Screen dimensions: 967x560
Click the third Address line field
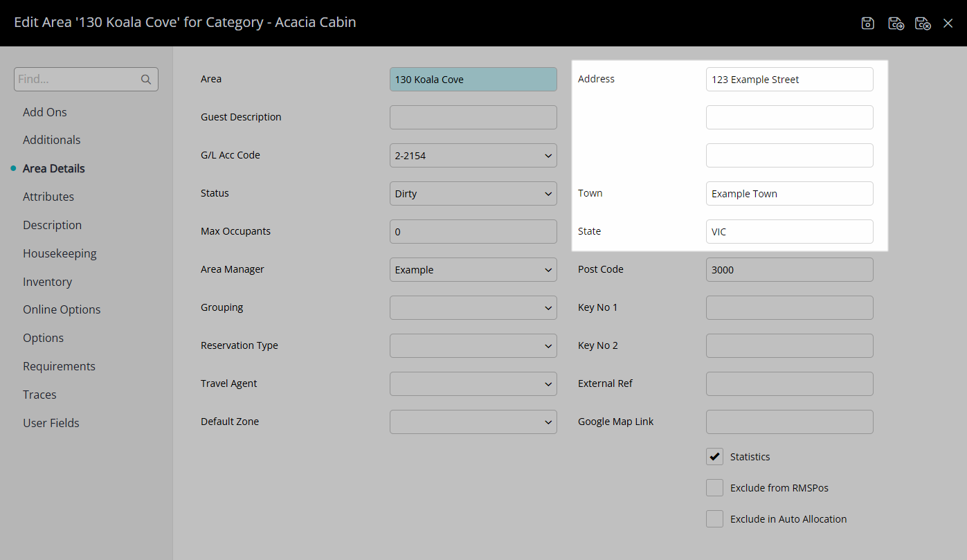click(x=790, y=156)
